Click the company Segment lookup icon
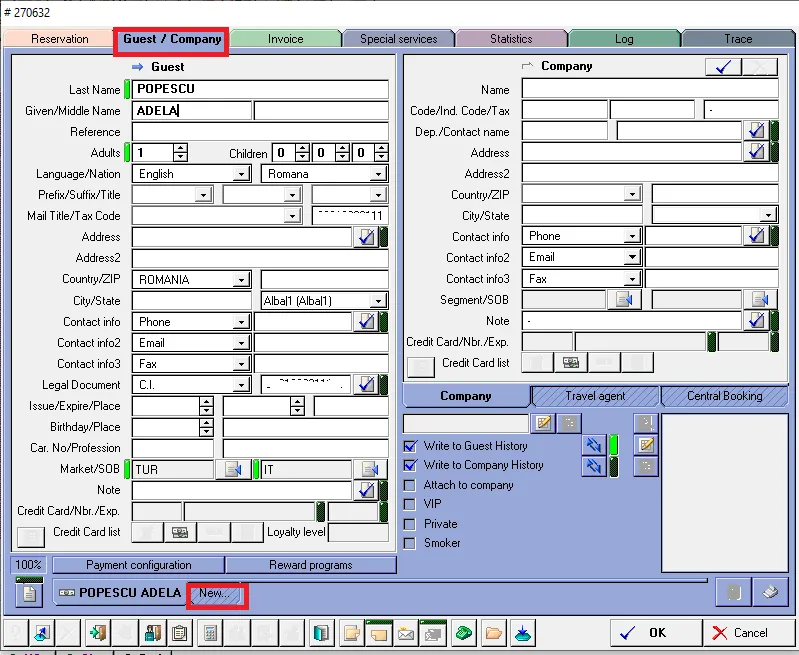The width and height of the screenshot is (799, 655). (x=624, y=300)
